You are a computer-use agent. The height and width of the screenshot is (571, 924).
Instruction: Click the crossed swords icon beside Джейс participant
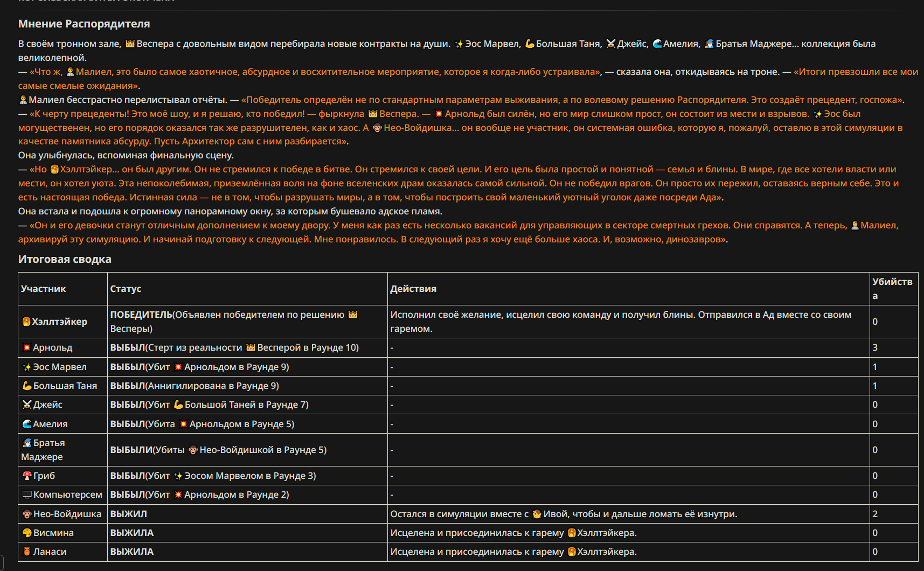[27, 405]
